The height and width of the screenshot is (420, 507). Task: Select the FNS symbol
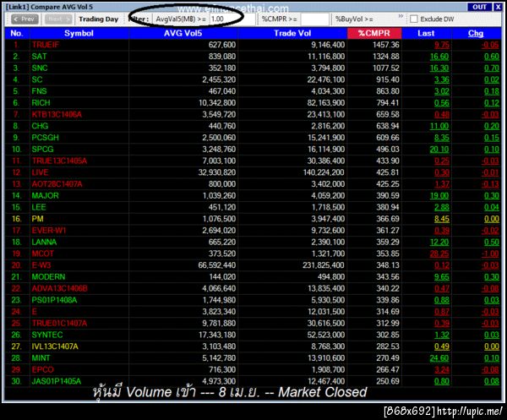point(39,91)
